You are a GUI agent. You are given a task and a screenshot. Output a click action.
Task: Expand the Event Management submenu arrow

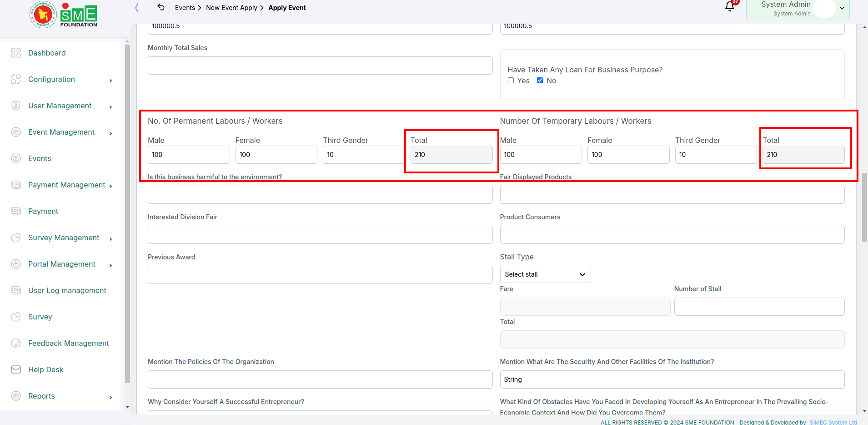111,133
